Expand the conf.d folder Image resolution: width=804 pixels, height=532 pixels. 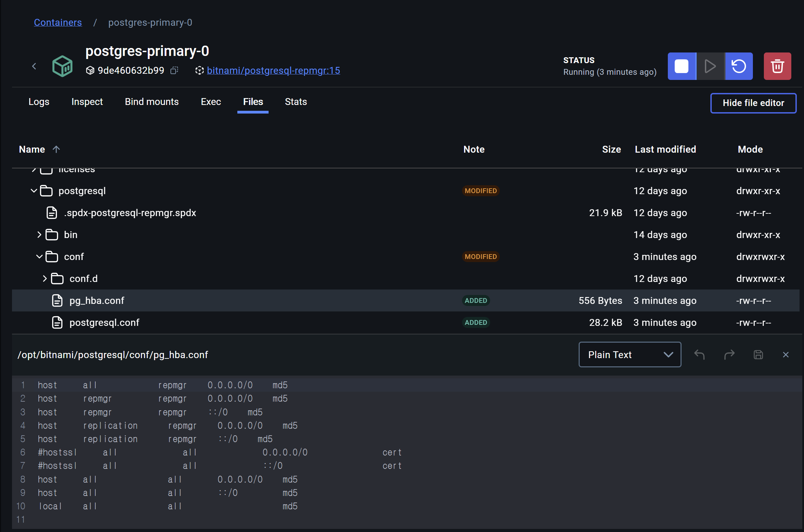45,279
